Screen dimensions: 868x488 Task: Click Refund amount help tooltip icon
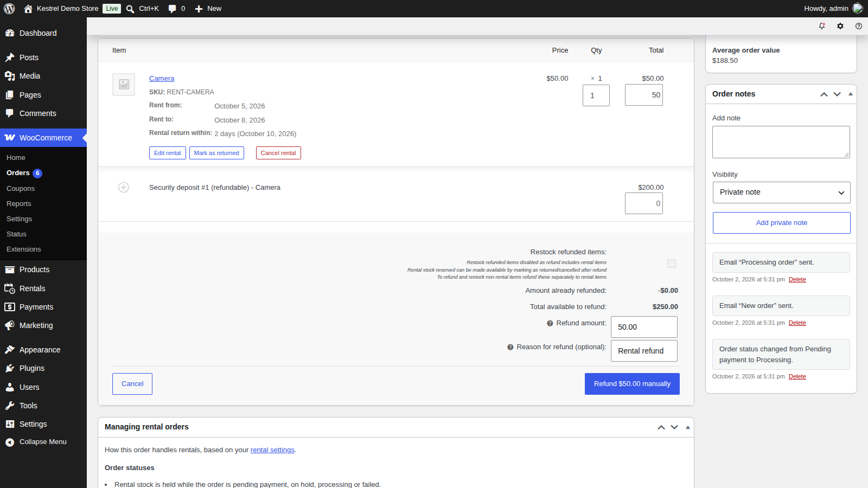click(550, 323)
